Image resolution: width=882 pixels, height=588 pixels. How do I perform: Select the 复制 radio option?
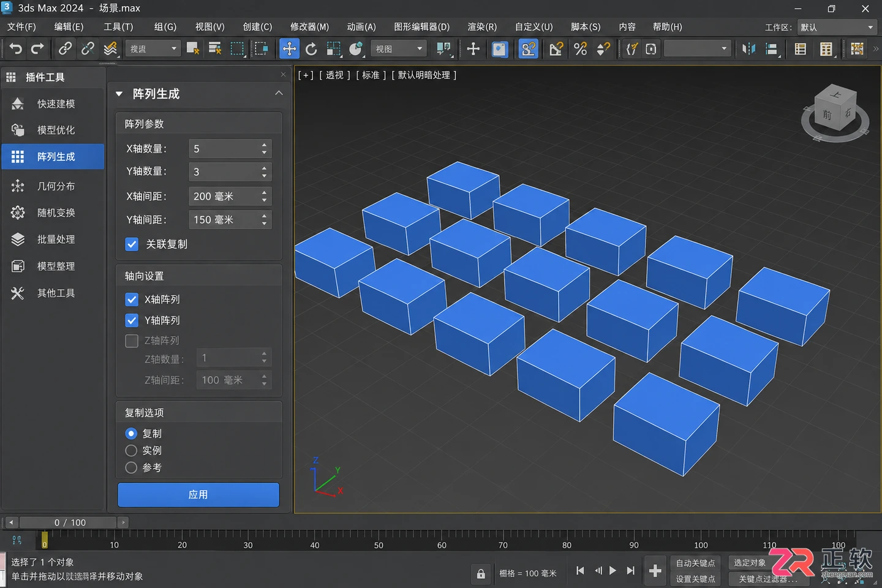click(x=131, y=434)
